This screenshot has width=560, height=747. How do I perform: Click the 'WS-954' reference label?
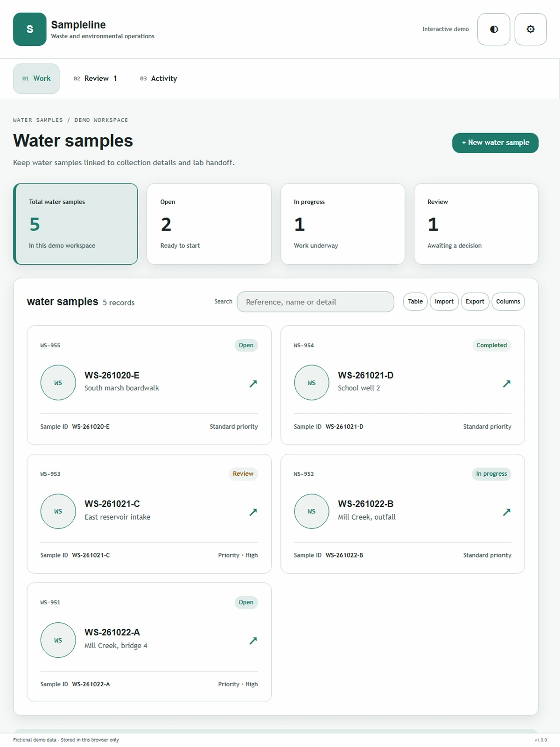pos(304,345)
